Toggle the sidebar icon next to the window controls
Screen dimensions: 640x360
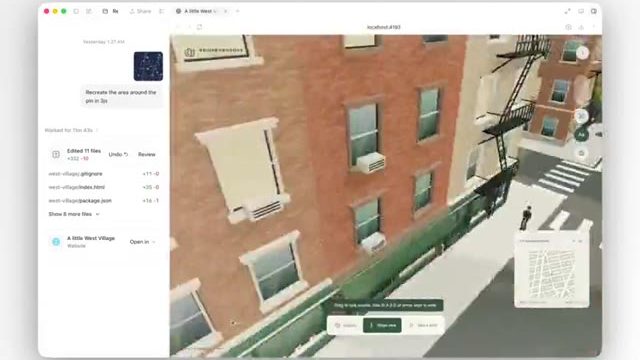coord(76,11)
